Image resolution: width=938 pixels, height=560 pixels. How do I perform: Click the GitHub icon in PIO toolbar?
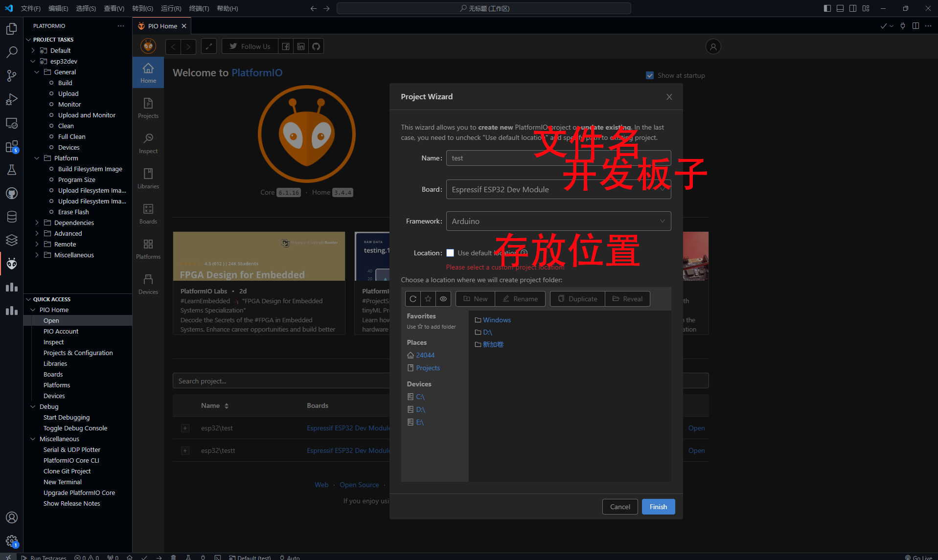tap(316, 46)
